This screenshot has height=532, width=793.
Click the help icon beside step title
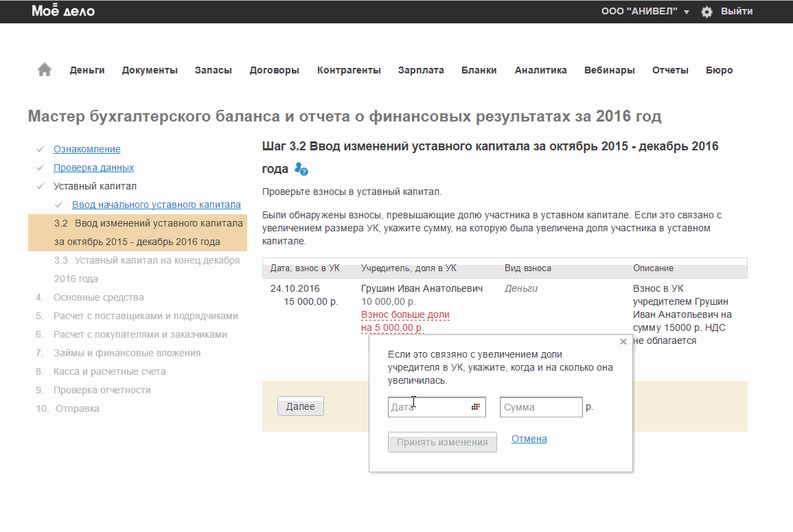pos(301,169)
